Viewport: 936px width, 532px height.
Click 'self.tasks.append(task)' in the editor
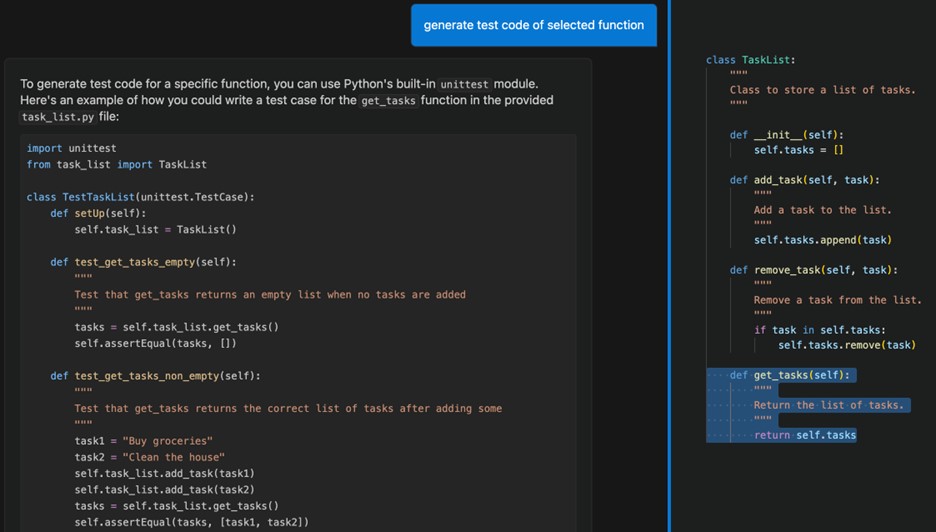pyautogui.click(x=822, y=240)
